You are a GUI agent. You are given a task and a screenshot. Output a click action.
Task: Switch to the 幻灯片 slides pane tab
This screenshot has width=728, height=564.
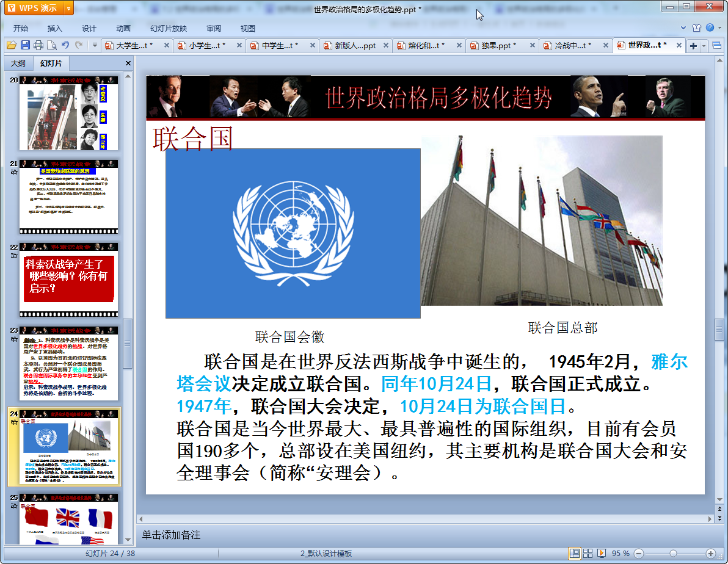pos(51,63)
